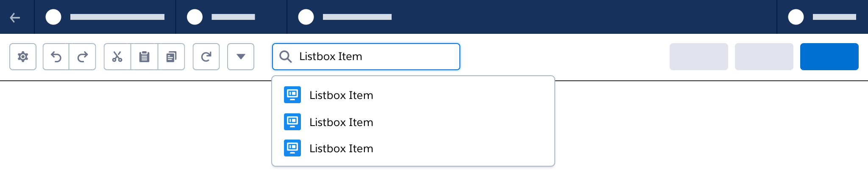Click the far-right header profile item
Screen dimensions: 868x170
coord(822,17)
